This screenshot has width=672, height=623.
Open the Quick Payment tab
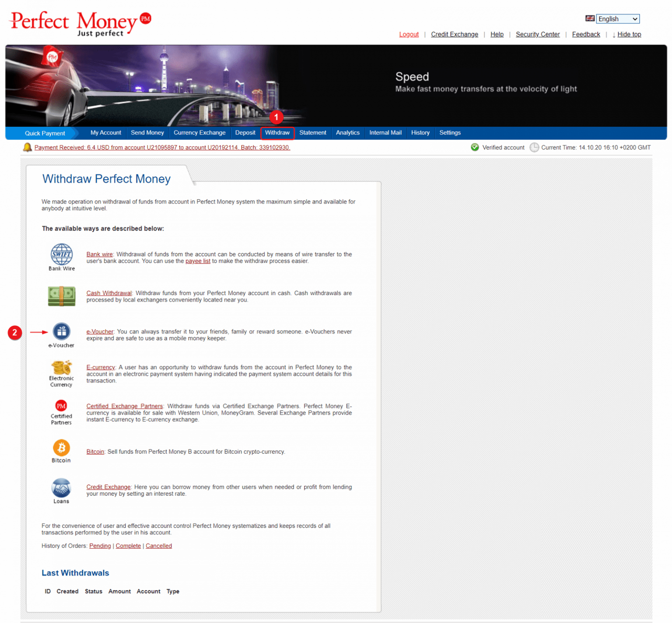click(45, 133)
